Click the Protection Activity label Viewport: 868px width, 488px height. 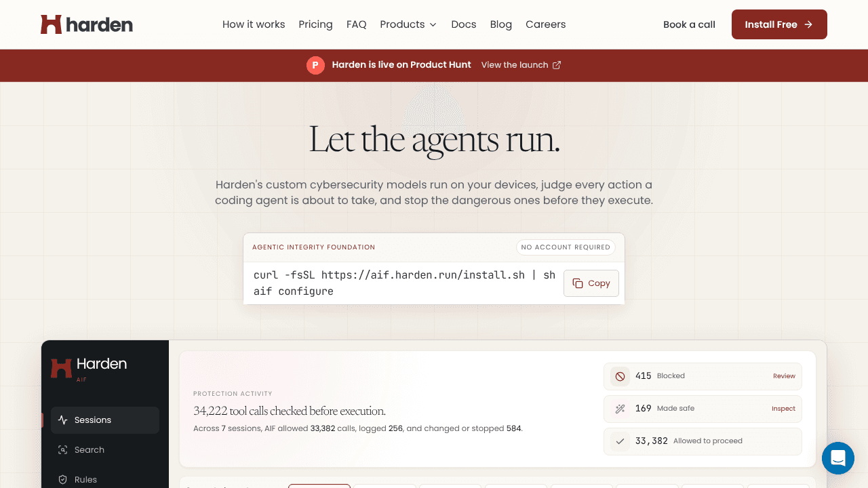pos(233,393)
